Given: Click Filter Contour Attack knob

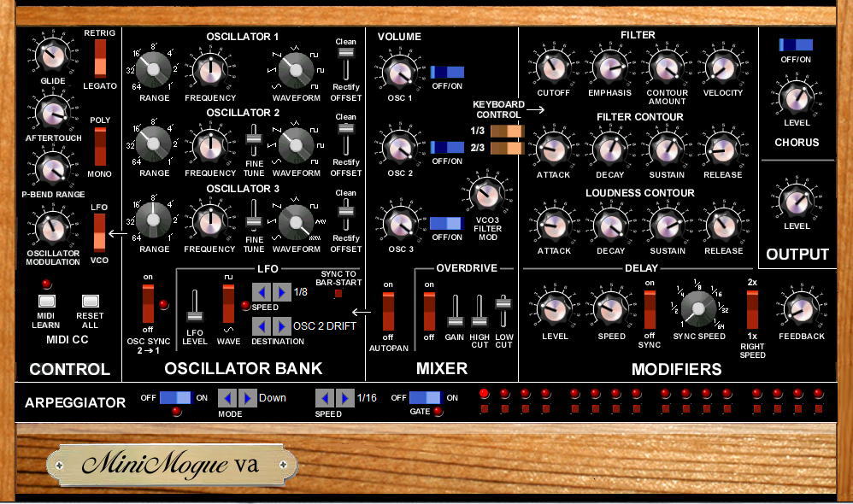Looking at the screenshot, I should 553,149.
